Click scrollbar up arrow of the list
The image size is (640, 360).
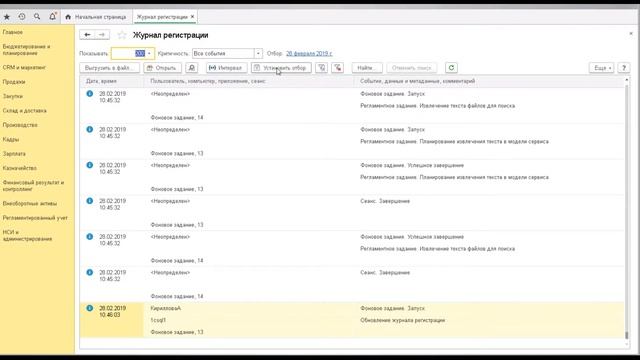pyautogui.click(x=627, y=80)
